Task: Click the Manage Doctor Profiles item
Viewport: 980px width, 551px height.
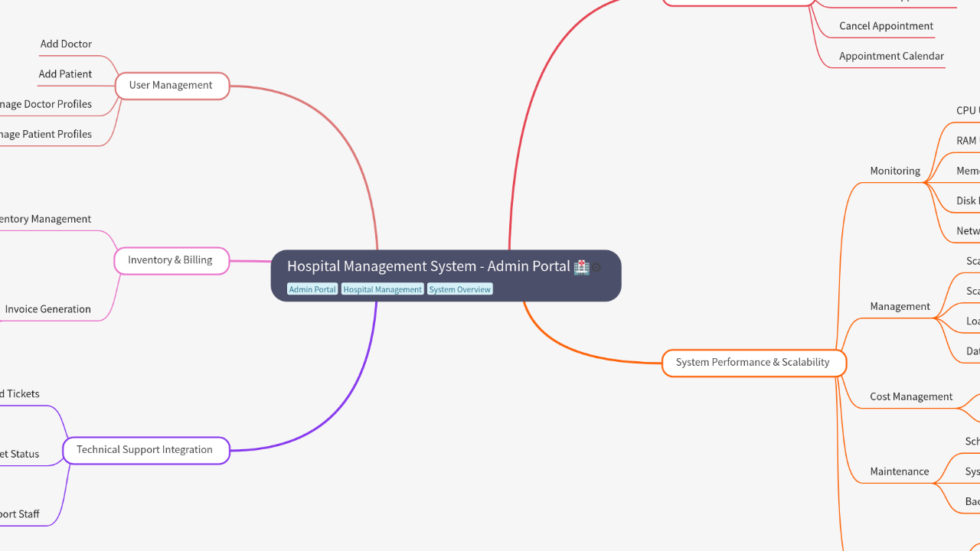Action: click(x=46, y=104)
